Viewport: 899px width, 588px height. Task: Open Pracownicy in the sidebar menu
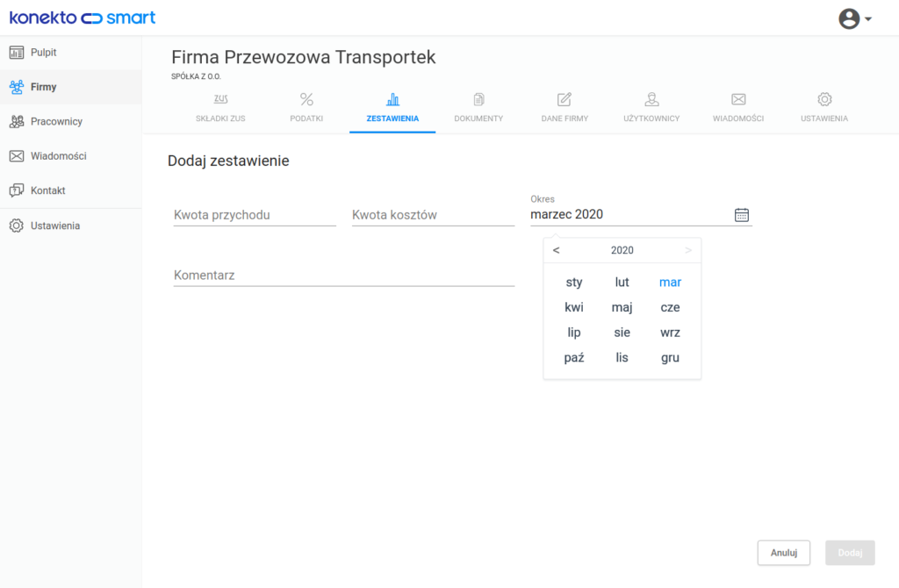point(70,121)
